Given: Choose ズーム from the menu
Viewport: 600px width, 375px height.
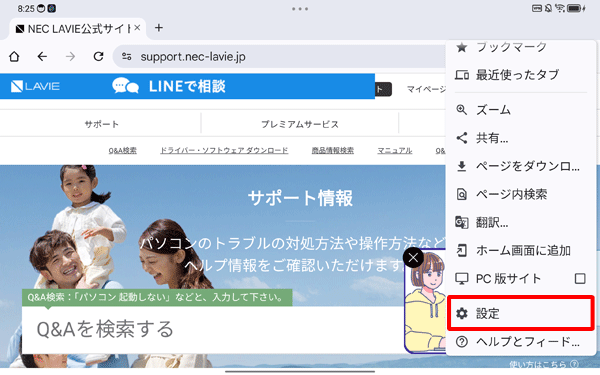Looking at the screenshot, I should tap(521, 110).
